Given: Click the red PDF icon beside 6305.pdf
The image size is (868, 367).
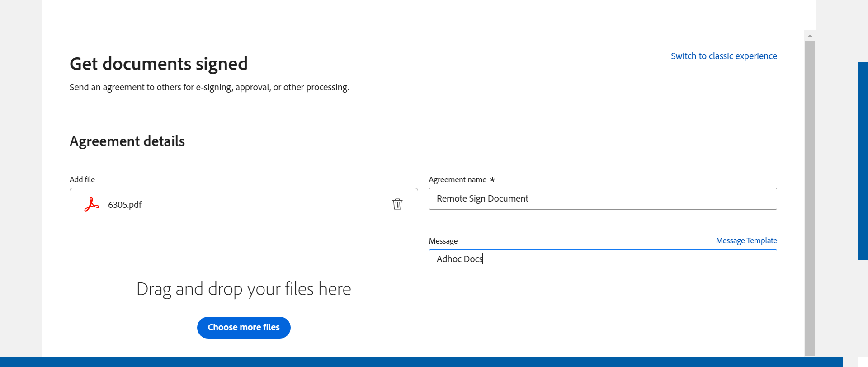Looking at the screenshot, I should [92, 204].
